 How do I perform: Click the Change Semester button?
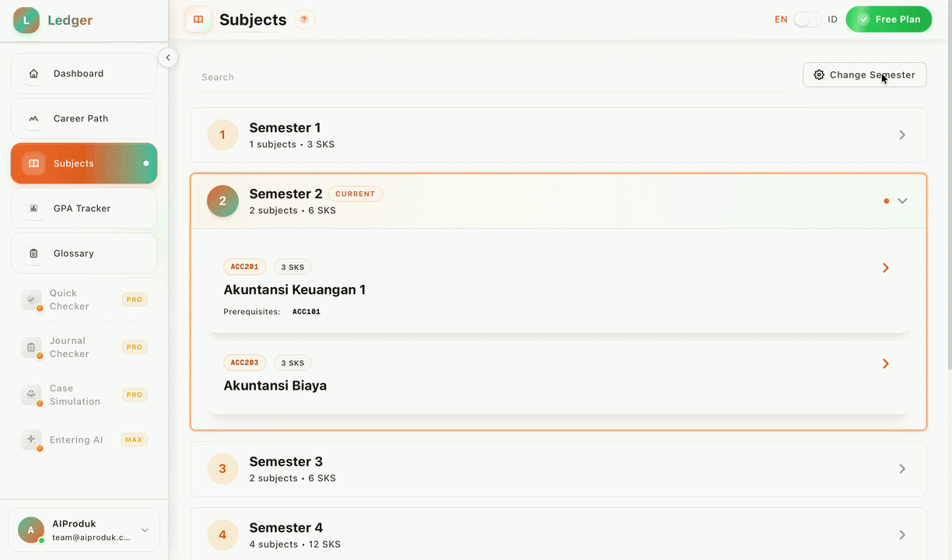(864, 75)
